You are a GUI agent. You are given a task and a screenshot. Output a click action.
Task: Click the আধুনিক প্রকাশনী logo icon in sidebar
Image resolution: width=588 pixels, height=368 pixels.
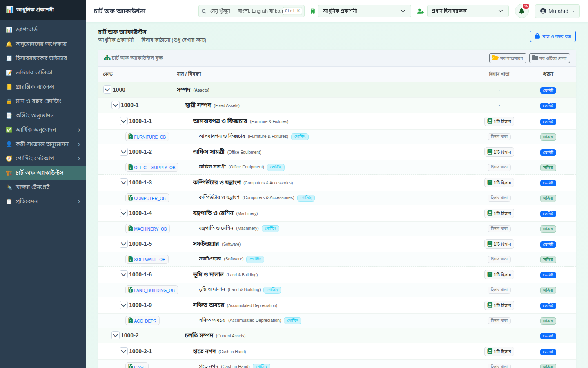coord(10,9)
